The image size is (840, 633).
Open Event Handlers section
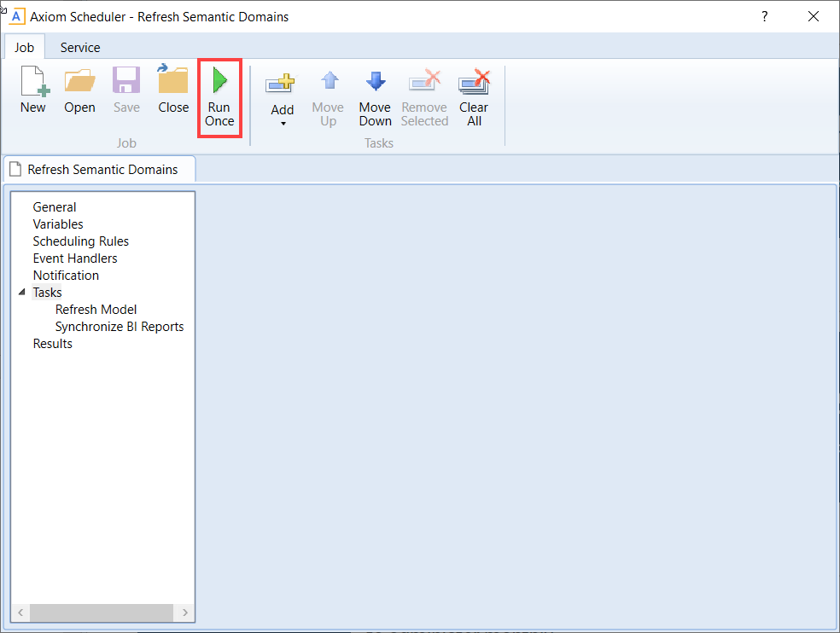75,258
